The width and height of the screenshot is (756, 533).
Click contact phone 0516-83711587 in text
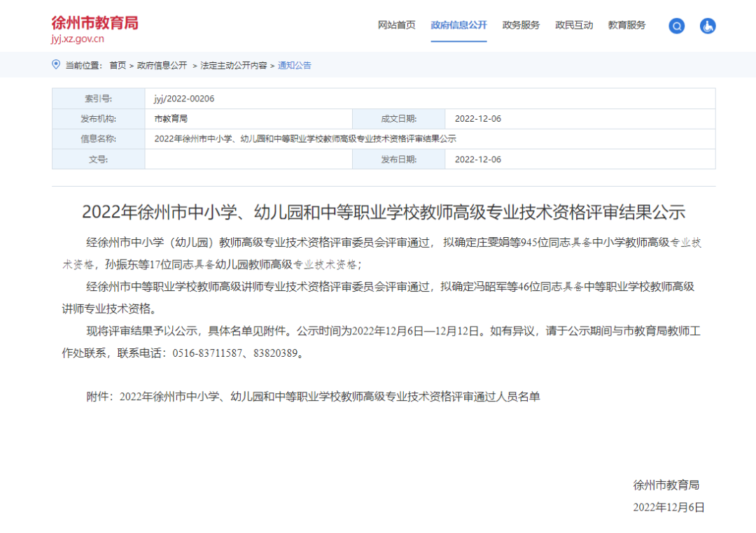point(207,353)
